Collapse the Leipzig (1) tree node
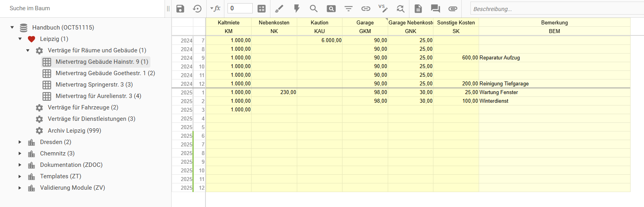 [x=20, y=39]
